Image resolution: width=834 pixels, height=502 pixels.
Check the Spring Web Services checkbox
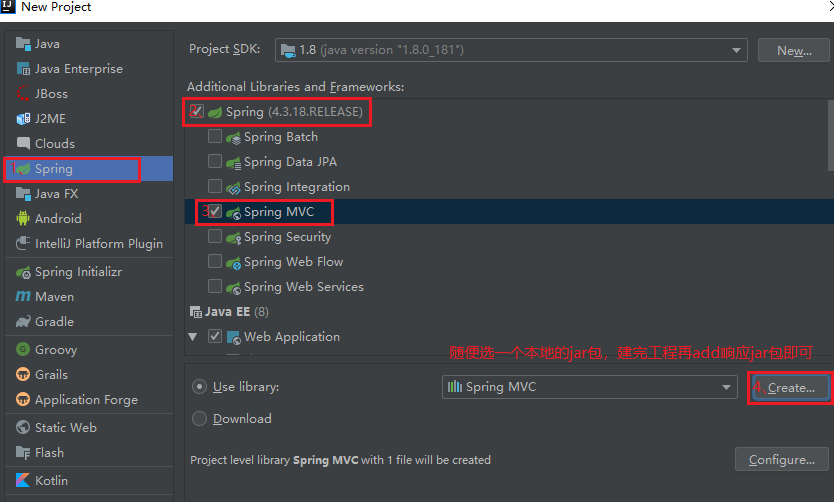215,286
